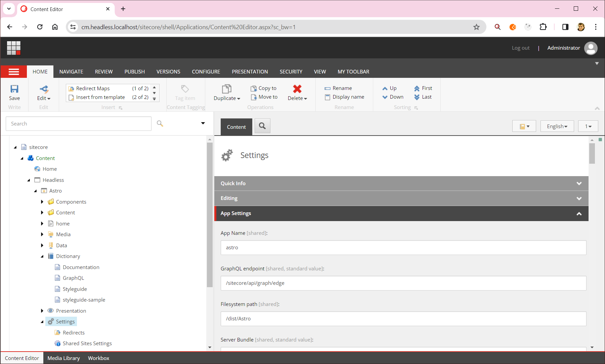This screenshot has width=605, height=364.
Task: Click the Move to icon
Action: click(x=254, y=97)
